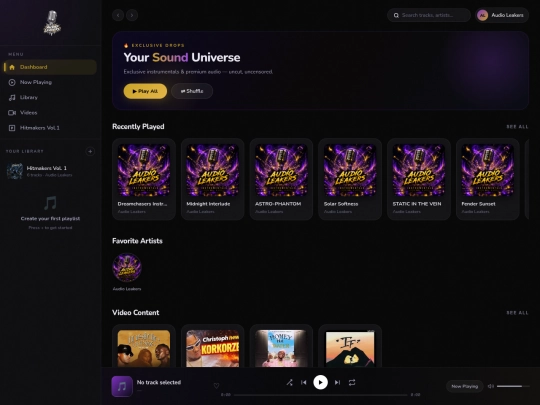Image resolution: width=540 pixels, height=405 pixels.
Task: Open Hitmakers Vol.1 in the menu
Action: click(50, 128)
